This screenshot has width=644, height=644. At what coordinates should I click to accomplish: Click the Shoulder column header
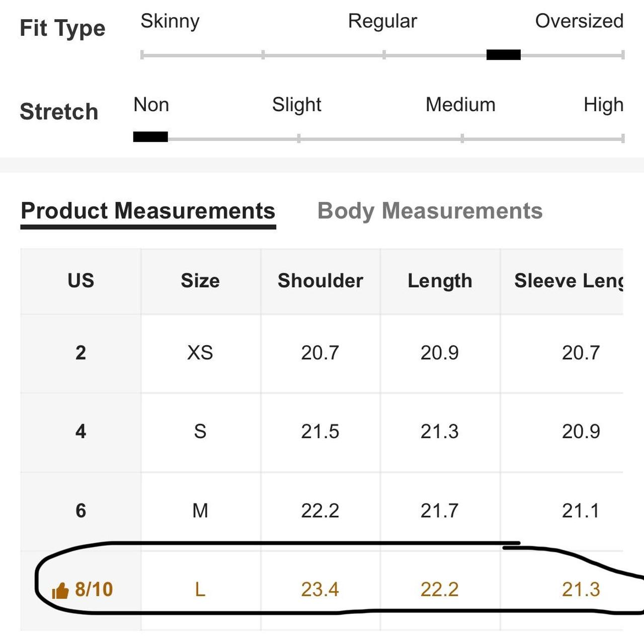click(320, 281)
